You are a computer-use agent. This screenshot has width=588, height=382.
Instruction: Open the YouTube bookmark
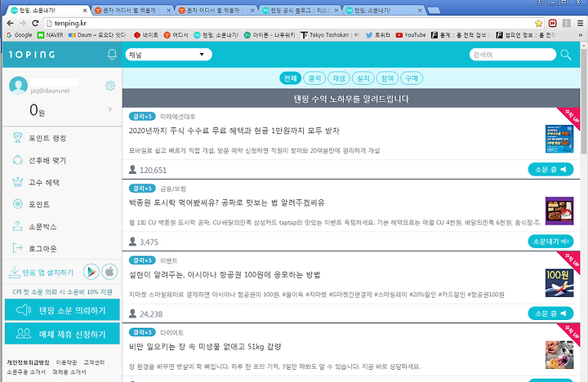411,35
